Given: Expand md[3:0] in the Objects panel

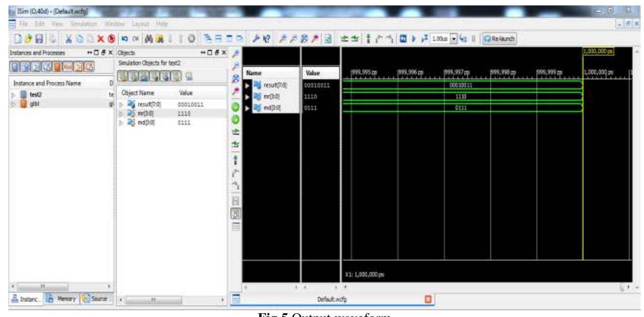Looking at the screenshot, I should pos(121,123).
